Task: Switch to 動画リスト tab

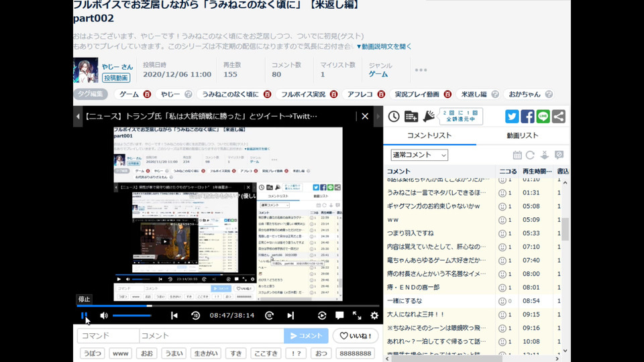Action: pyautogui.click(x=523, y=135)
